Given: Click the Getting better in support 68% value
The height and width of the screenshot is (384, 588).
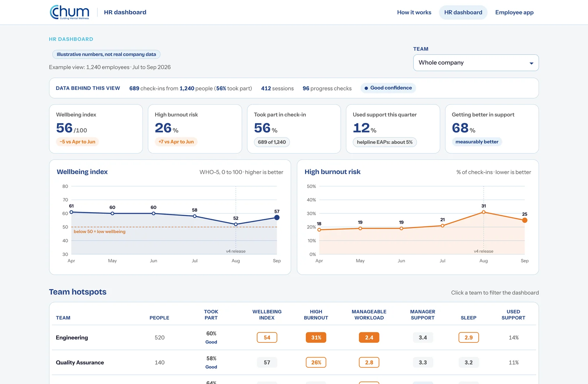Looking at the screenshot, I should click(464, 128).
